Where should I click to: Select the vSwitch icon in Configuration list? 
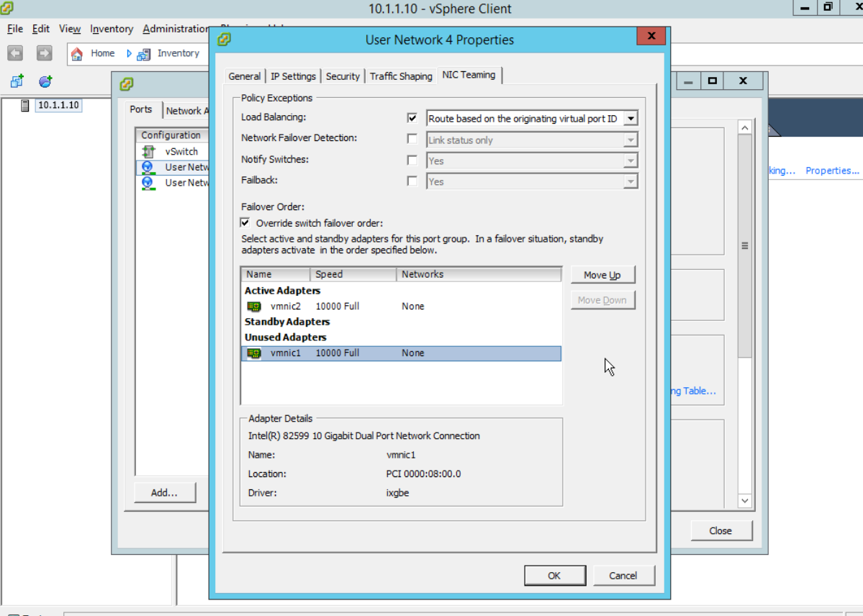[x=148, y=151]
